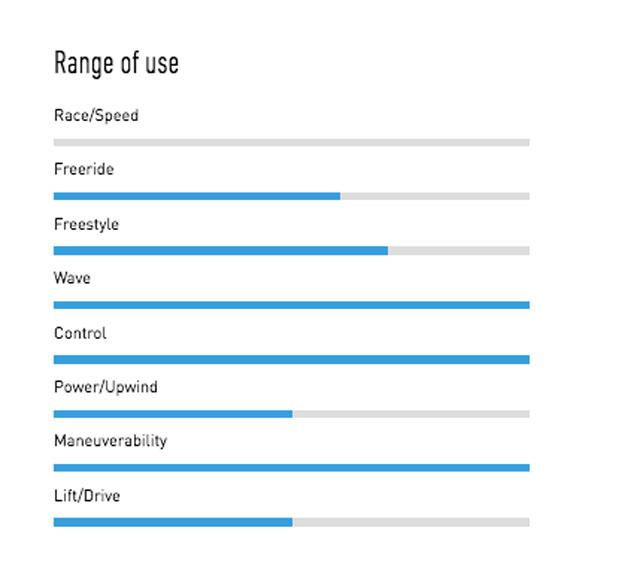The width and height of the screenshot is (640, 573).
Task: Click the full Control rating bar
Action: [291, 360]
